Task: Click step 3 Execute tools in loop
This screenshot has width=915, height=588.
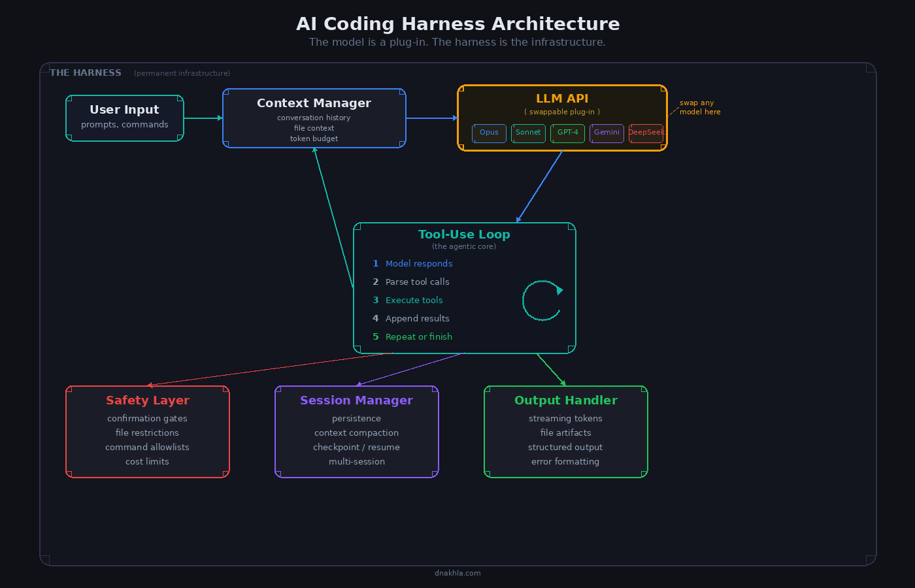Action: point(414,300)
